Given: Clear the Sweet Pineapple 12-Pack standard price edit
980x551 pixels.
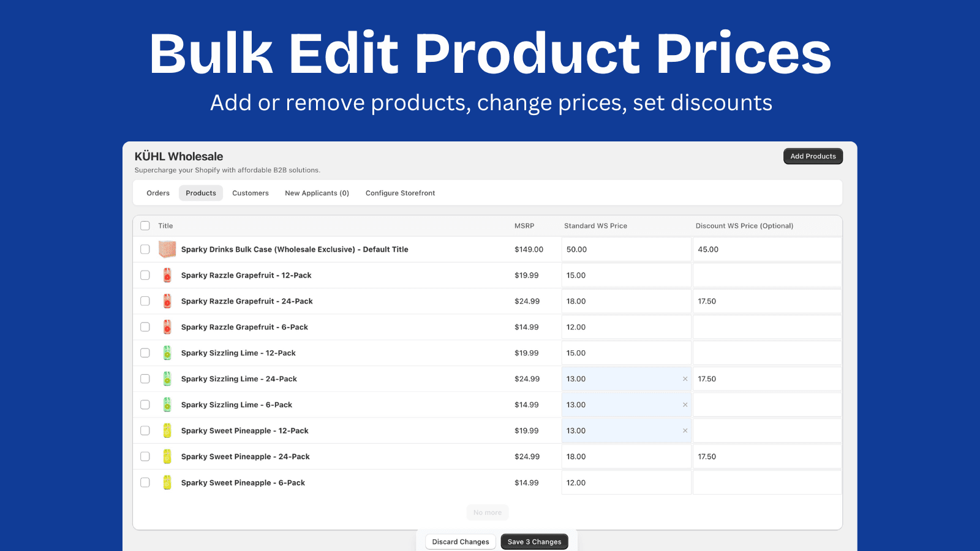Looking at the screenshot, I should (685, 431).
